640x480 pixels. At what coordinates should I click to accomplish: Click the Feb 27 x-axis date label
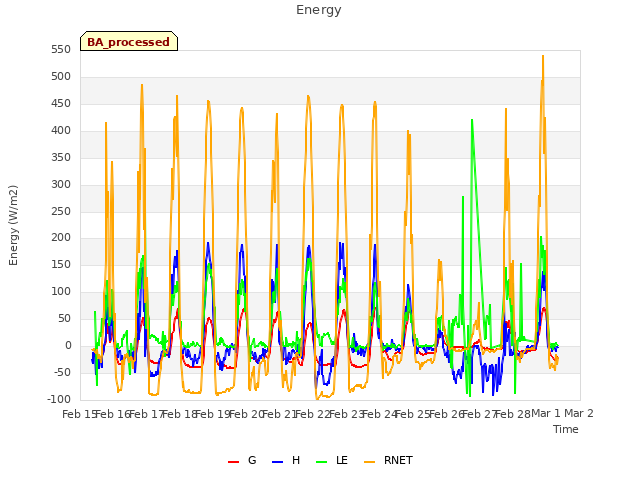[x=479, y=414]
